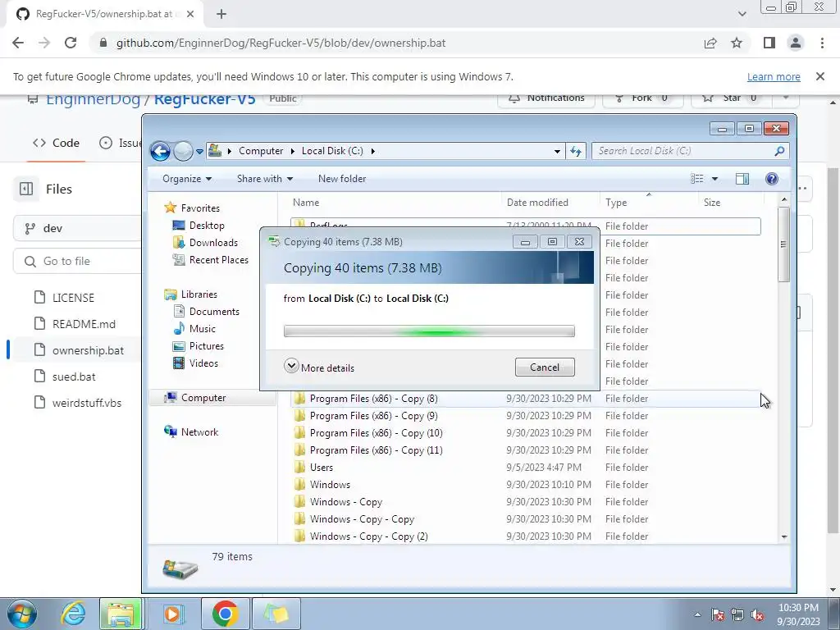
Task: Open the dev branch selector
Action: click(x=78, y=228)
